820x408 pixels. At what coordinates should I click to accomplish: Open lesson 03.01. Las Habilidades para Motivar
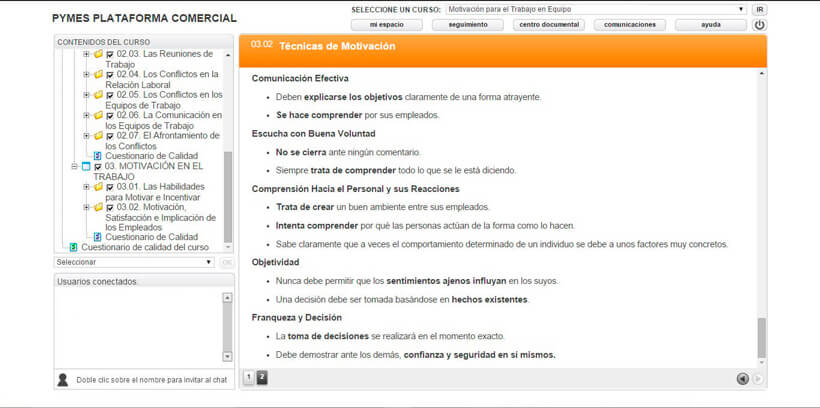pos(155,192)
